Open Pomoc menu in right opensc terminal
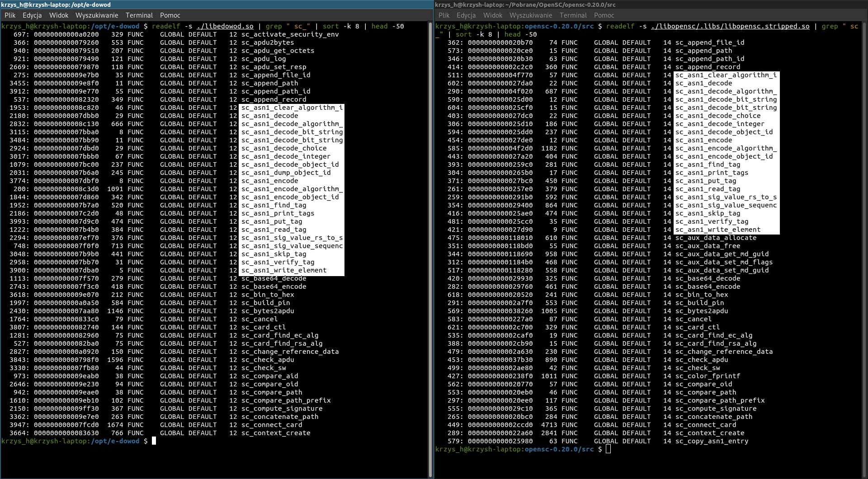 (604, 15)
